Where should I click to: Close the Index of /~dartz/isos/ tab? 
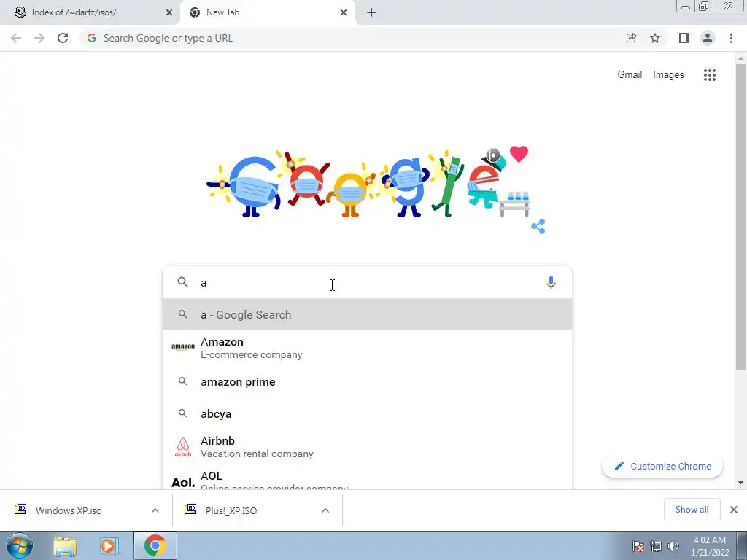coord(169,12)
